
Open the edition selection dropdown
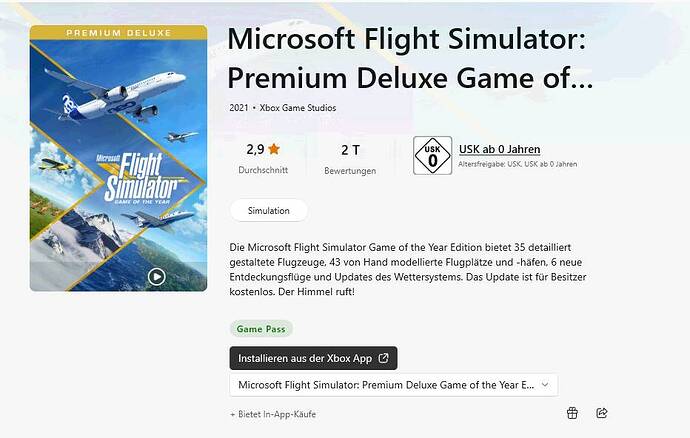click(393, 385)
